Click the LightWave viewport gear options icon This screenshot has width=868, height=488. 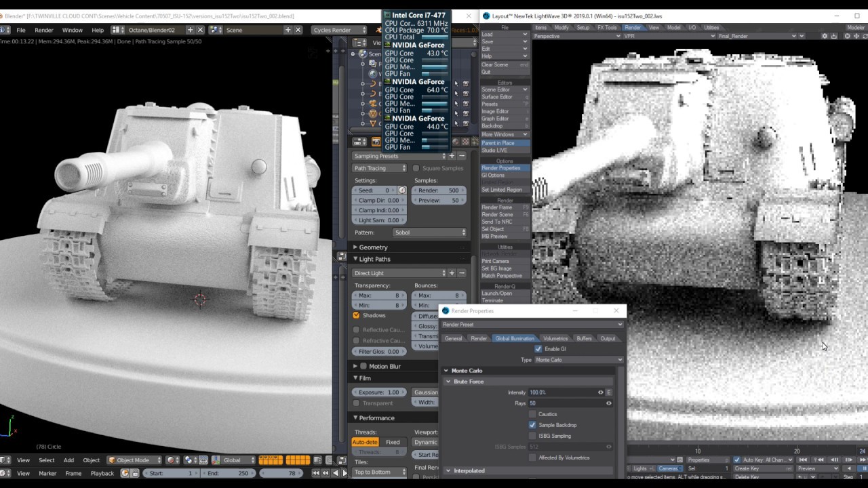(825, 36)
